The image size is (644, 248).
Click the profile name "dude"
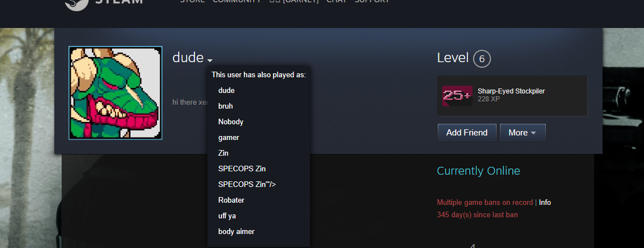[188, 58]
